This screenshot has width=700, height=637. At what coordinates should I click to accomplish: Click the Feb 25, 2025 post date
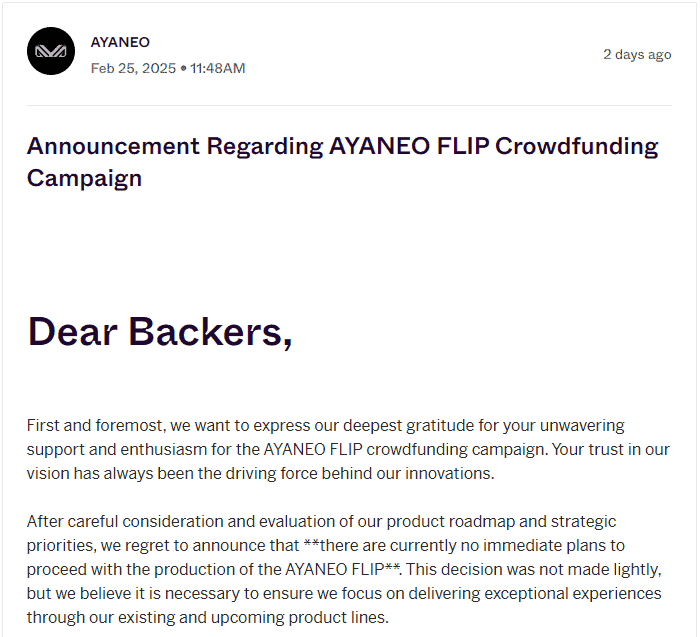[133, 68]
